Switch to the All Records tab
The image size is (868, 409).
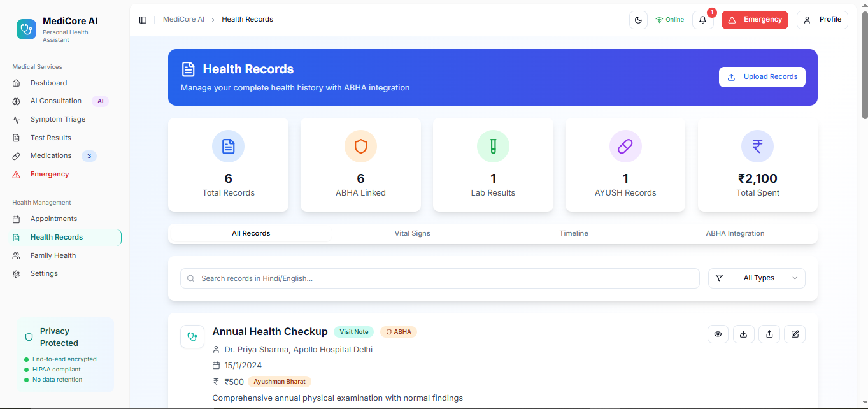click(251, 234)
